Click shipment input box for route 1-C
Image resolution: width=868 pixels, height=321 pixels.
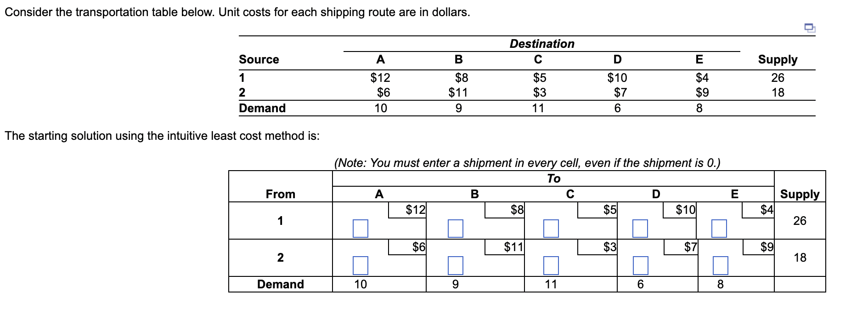(550, 228)
